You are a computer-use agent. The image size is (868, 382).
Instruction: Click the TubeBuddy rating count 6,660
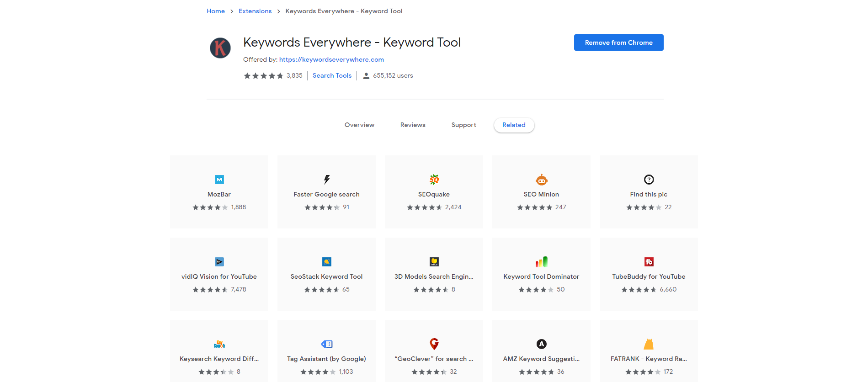(668, 289)
